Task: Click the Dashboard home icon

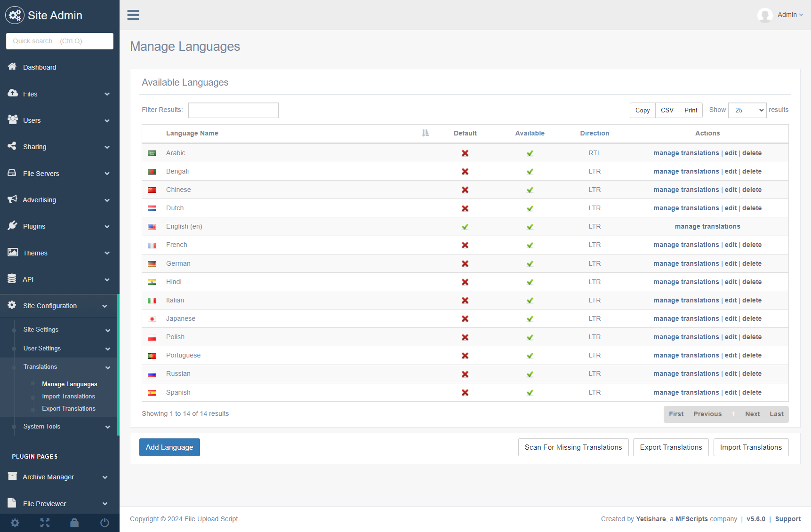Action: [x=12, y=67]
